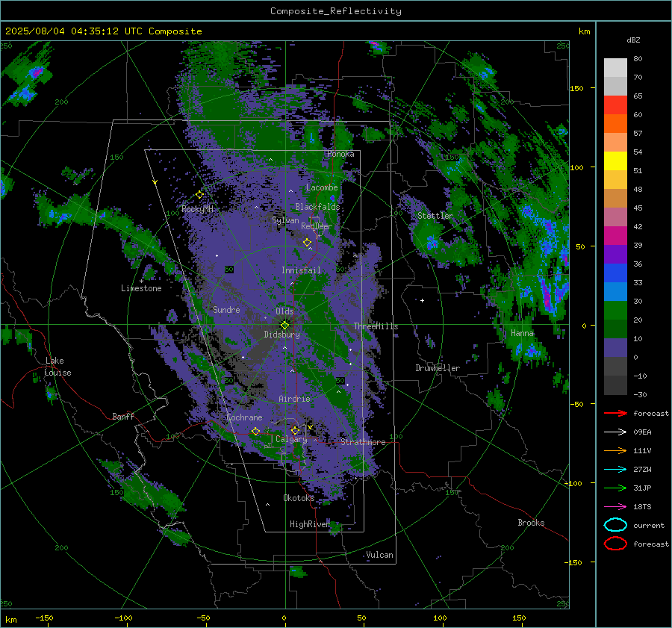672x628 pixels.
Task: Click the green 31JP arrow icon
Action: [615, 488]
